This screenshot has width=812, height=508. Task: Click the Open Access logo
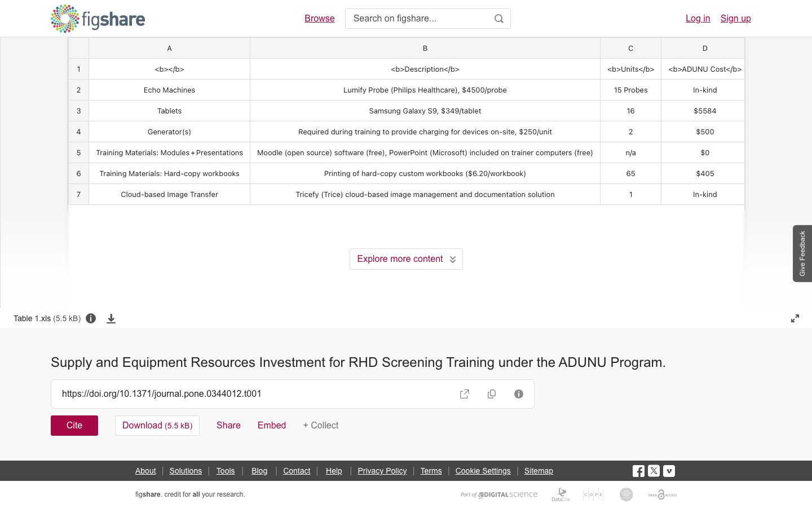tap(663, 494)
